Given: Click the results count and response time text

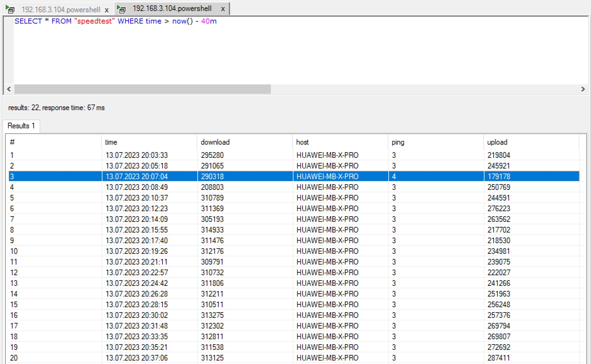Looking at the screenshot, I should (x=56, y=108).
